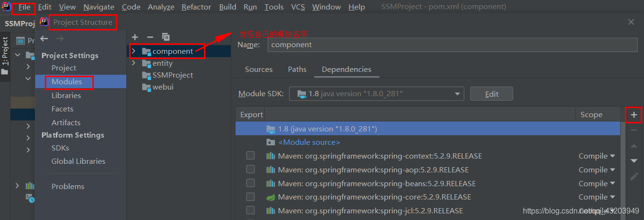The image size is (644, 220).
Task: Open the Navigate menu
Action: [99, 7]
